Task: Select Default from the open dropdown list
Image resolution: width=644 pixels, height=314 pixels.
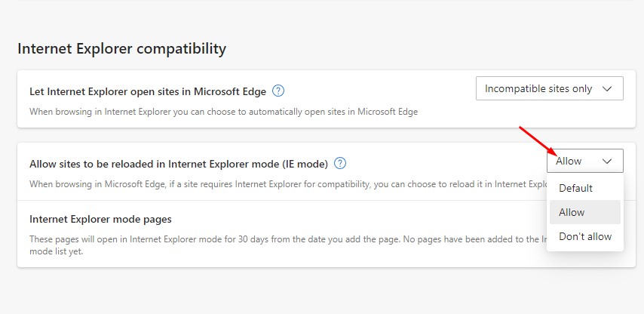Action: [x=576, y=188]
